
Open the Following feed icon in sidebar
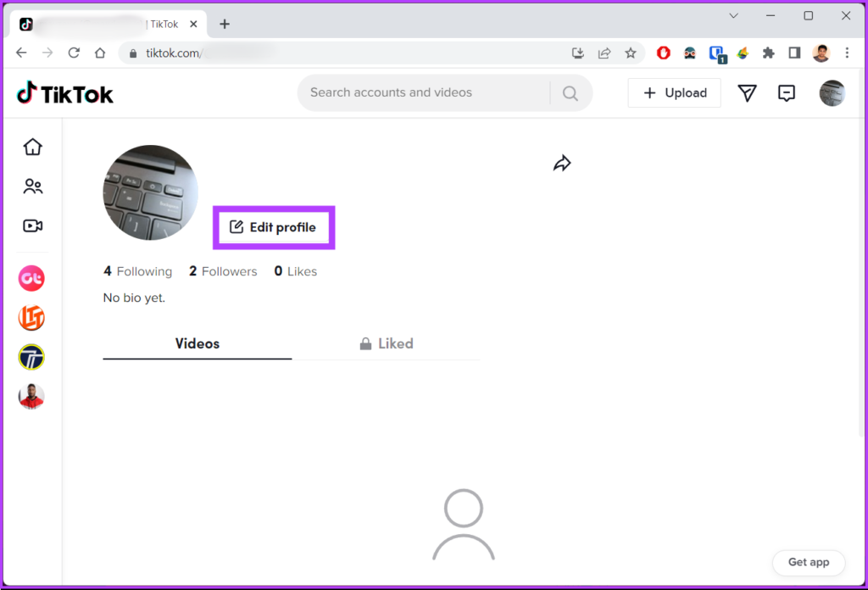pos(33,186)
